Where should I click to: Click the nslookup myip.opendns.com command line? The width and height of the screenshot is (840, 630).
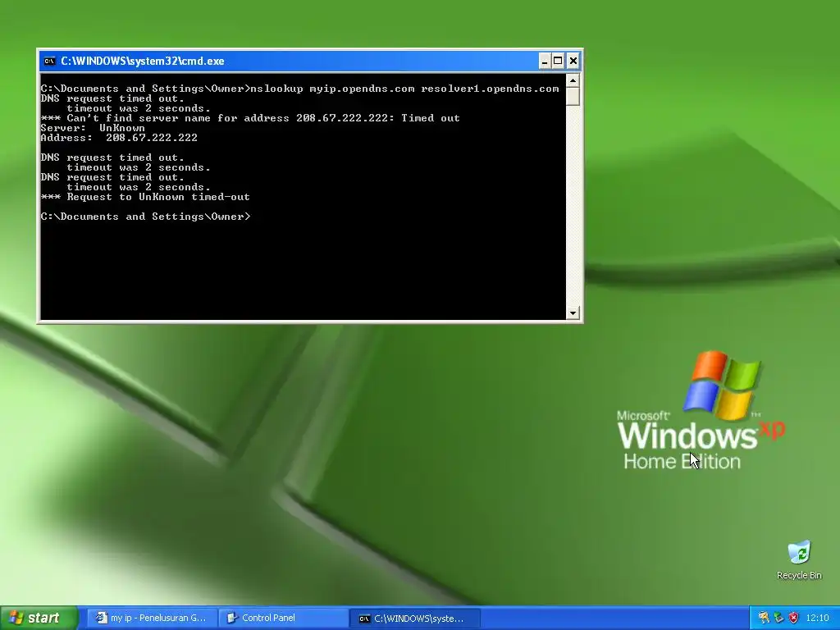tap(299, 89)
